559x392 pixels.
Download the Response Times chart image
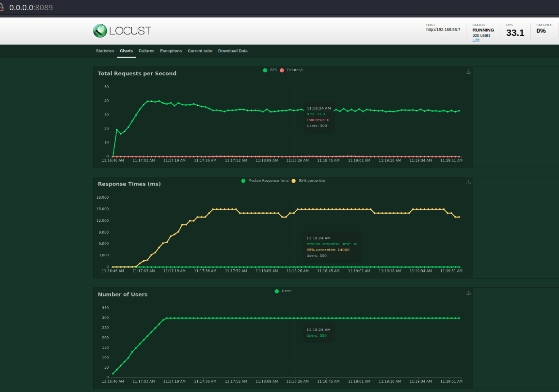[x=468, y=182]
